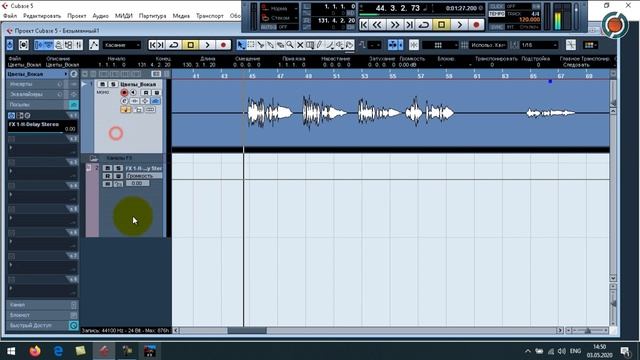Open the snap type dropdown
Image resolution: width=640 pixels, height=360 pixels.
[x=440, y=45]
